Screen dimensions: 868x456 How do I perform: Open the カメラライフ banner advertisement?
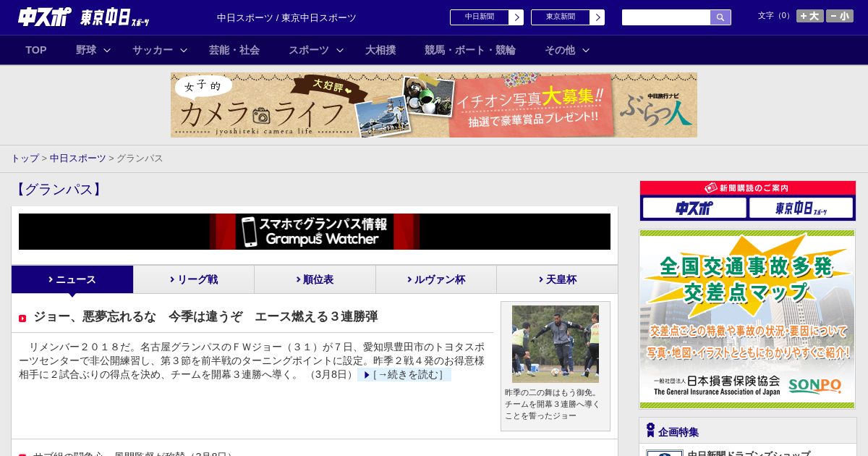434,105
